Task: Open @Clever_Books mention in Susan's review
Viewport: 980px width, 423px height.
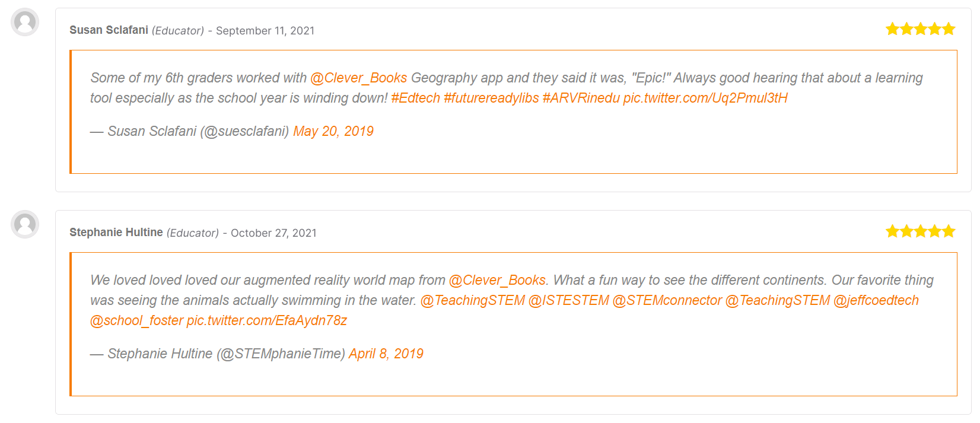Action: pyautogui.click(x=358, y=78)
